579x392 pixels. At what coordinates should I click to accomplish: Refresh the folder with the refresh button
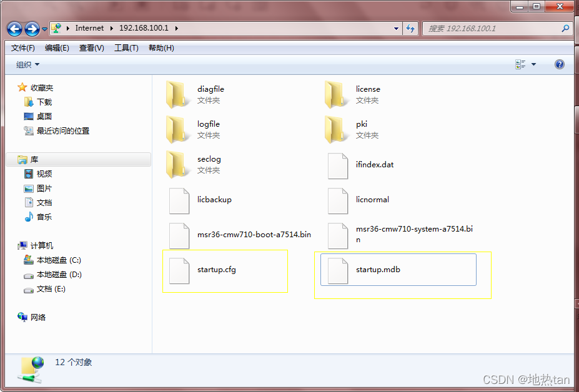(410, 29)
